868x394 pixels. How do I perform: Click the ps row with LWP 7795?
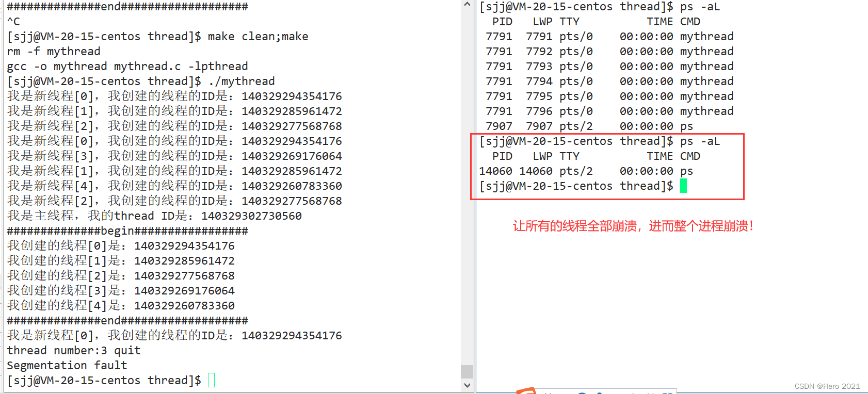click(609, 96)
